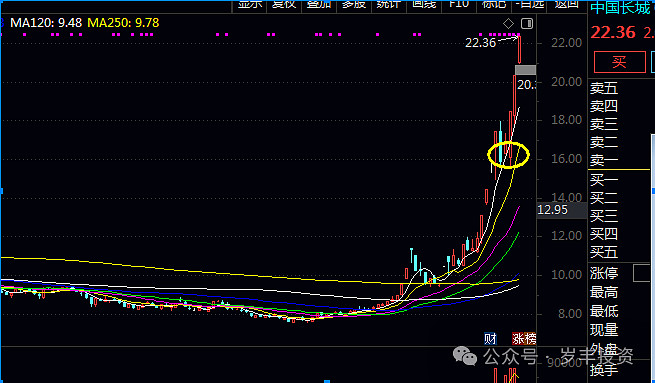655x383 pixels.
Task: Click the gray gap block near 20.00
Action: click(525, 70)
